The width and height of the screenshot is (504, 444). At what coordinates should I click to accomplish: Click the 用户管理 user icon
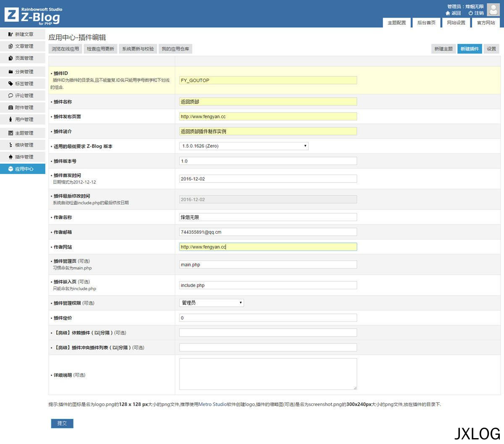10,120
